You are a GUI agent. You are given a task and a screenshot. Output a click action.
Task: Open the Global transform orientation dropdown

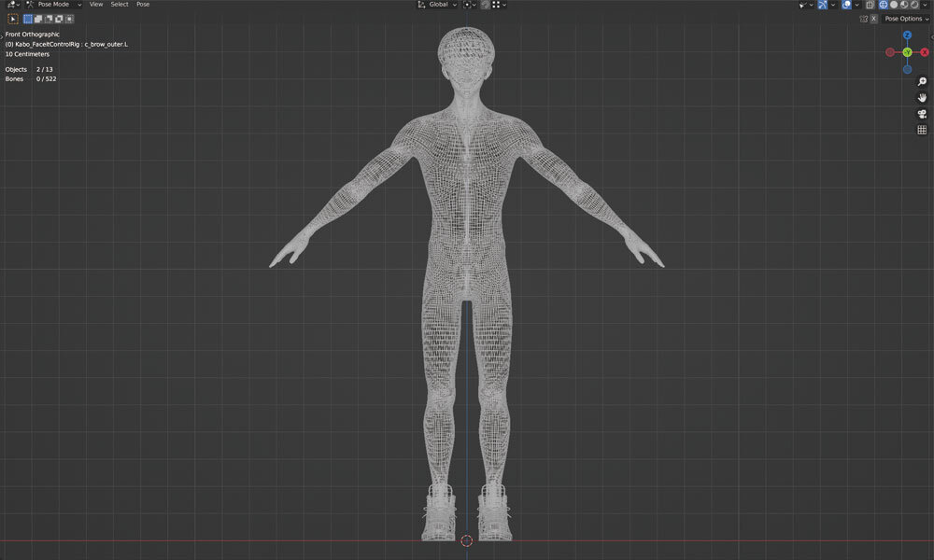click(x=437, y=5)
